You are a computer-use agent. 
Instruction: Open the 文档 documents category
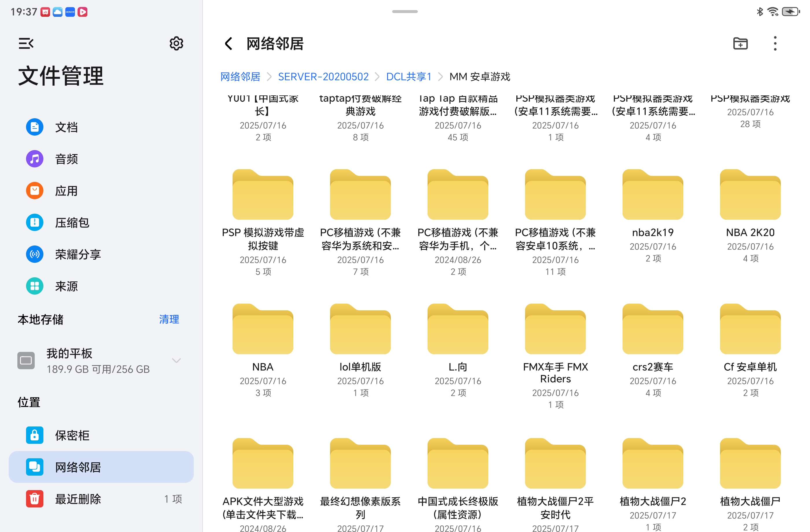pyautogui.click(x=66, y=127)
